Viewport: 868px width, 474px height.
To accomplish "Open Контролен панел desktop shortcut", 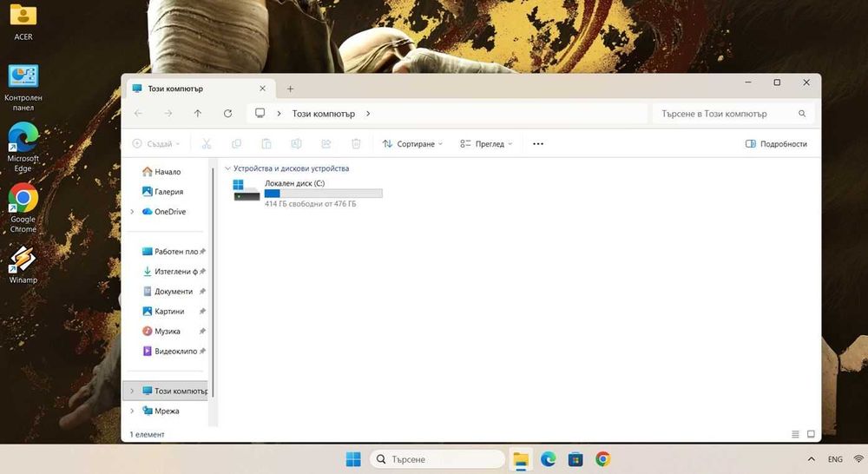I will [23, 88].
